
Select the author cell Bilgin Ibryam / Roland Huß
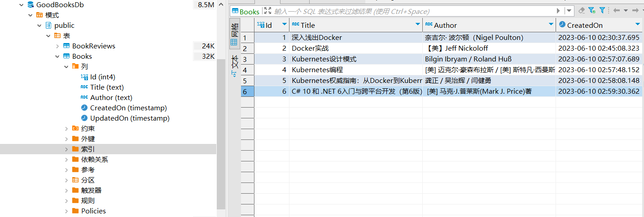[x=489, y=59]
